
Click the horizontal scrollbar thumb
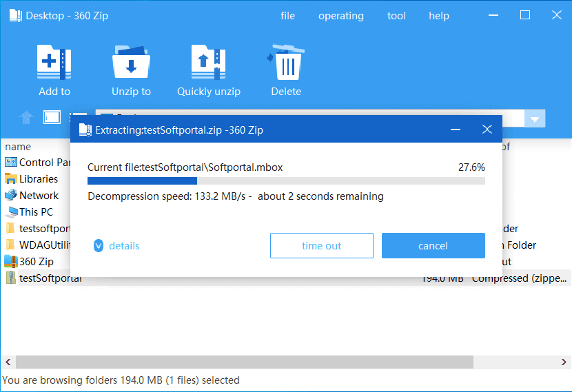coord(245,362)
